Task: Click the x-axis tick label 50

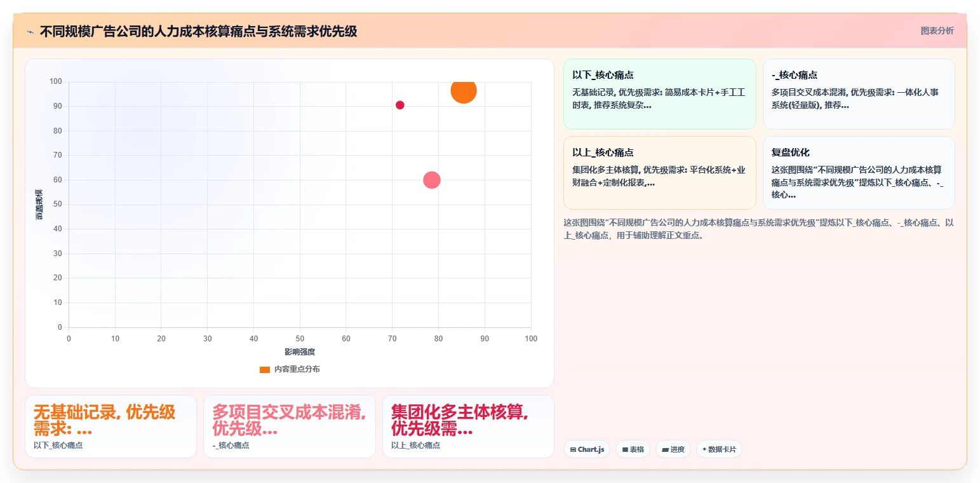Action: point(300,339)
